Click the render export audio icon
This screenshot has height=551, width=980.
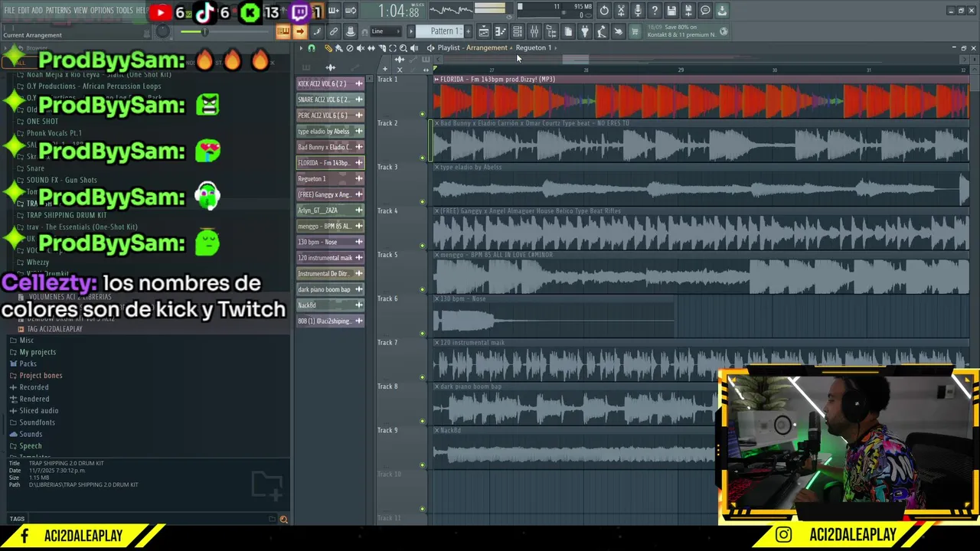[x=688, y=11]
